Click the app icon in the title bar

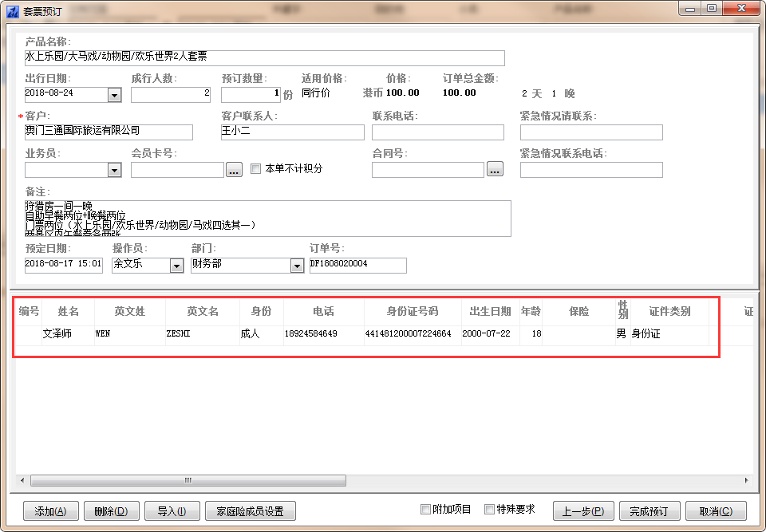tap(12, 10)
